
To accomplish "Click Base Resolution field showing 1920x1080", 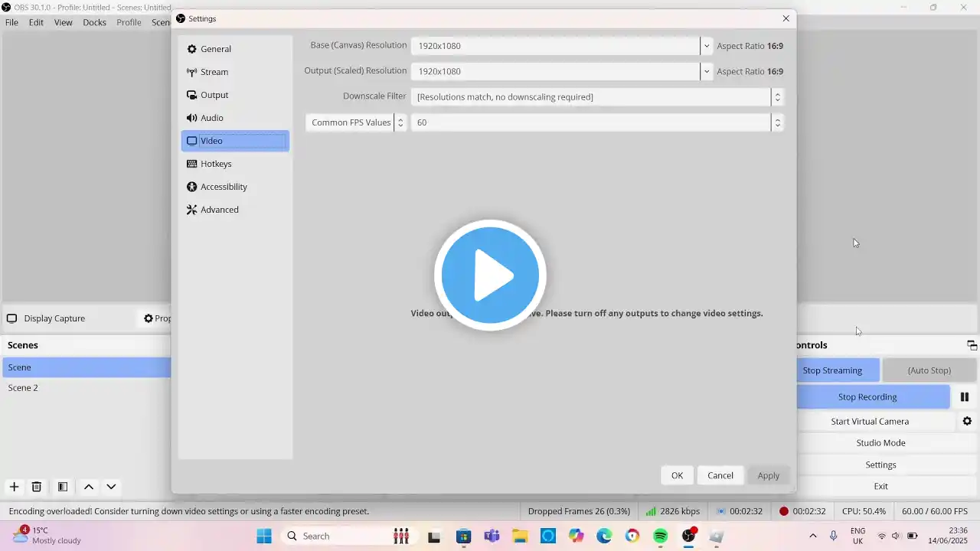I will point(555,46).
